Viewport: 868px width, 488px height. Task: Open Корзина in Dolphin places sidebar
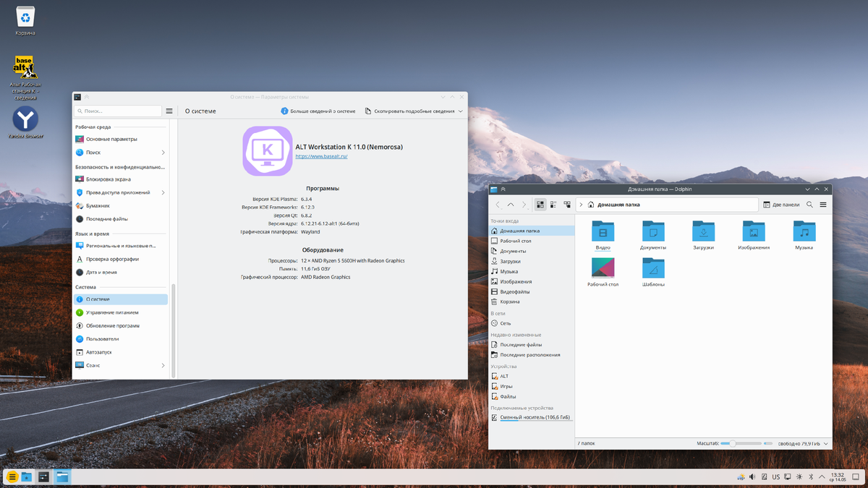point(532,301)
